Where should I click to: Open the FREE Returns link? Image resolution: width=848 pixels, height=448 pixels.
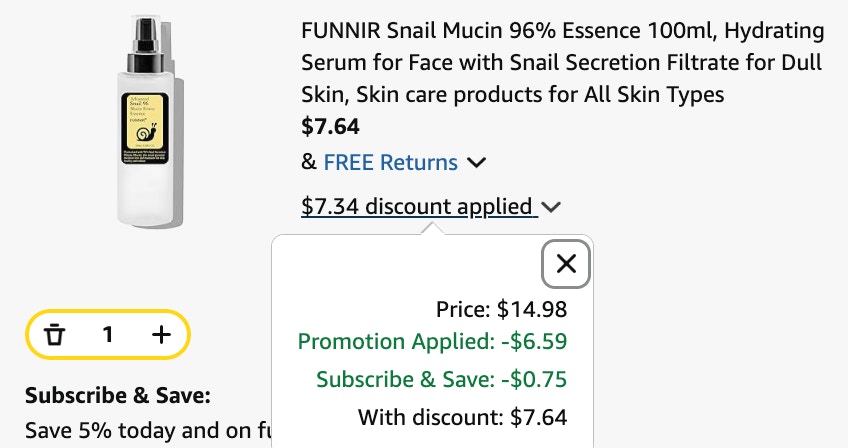coord(390,162)
